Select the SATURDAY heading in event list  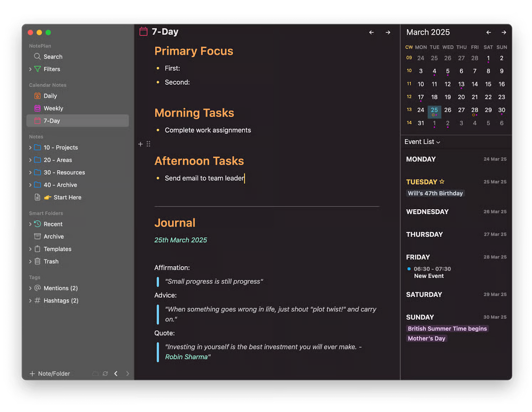click(x=424, y=294)
